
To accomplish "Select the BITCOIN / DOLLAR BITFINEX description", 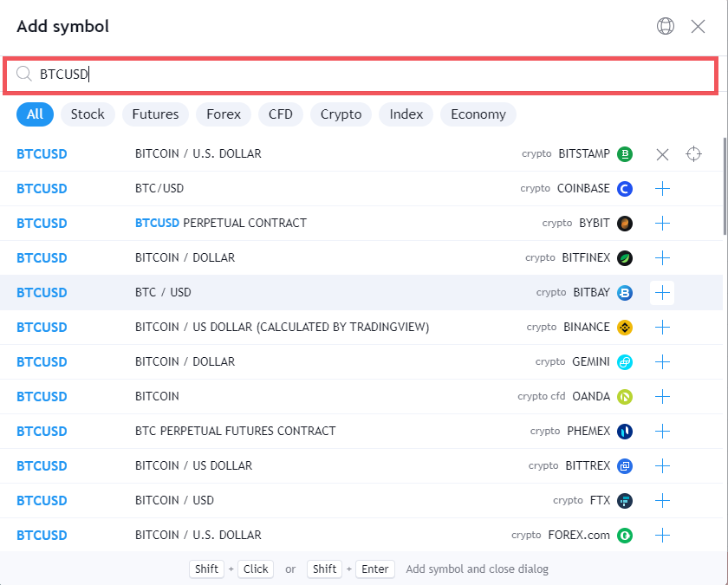I will [x=185, y=257].
